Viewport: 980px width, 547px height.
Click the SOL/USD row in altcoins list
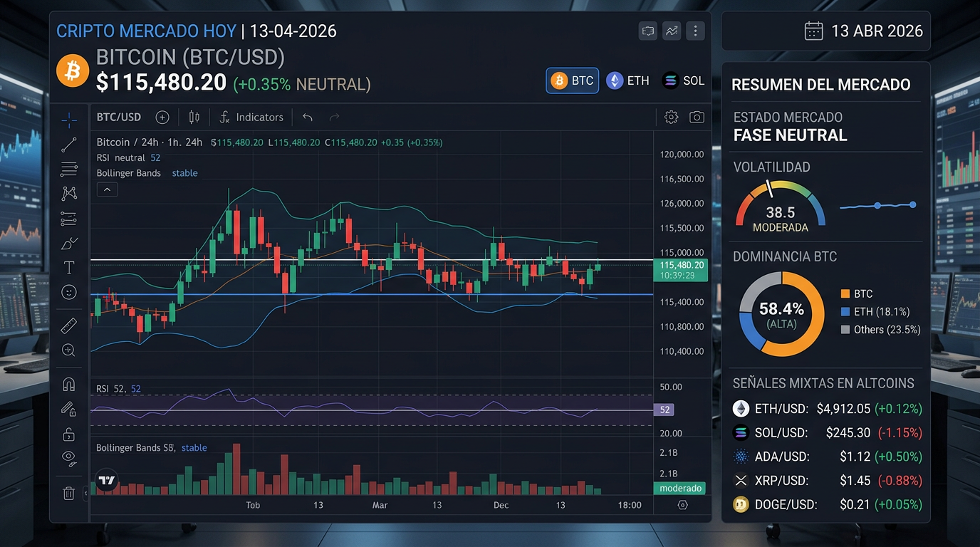click(826, 432)
